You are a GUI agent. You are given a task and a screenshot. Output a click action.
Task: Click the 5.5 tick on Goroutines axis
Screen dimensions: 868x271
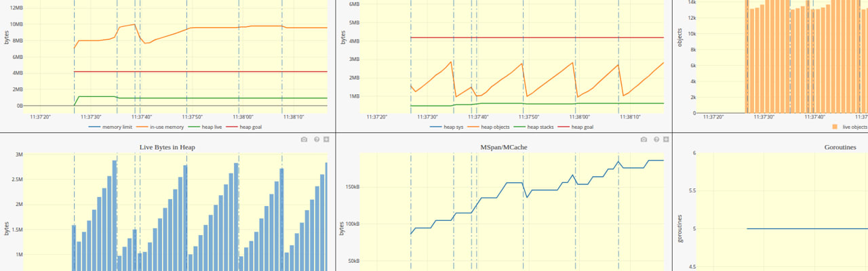point(691,191)
